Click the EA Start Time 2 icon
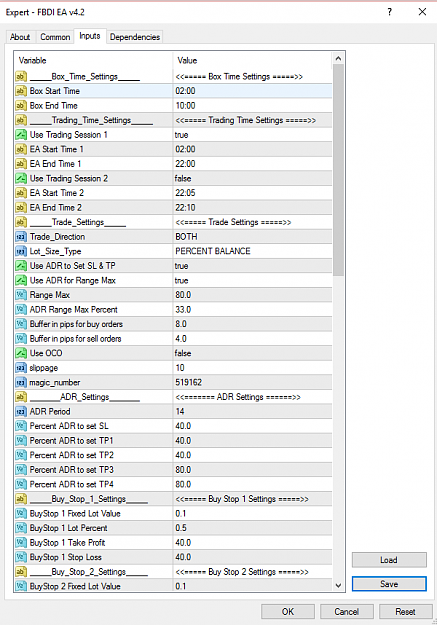Screen dimensions: 437x625 click(x=21, y=193)
